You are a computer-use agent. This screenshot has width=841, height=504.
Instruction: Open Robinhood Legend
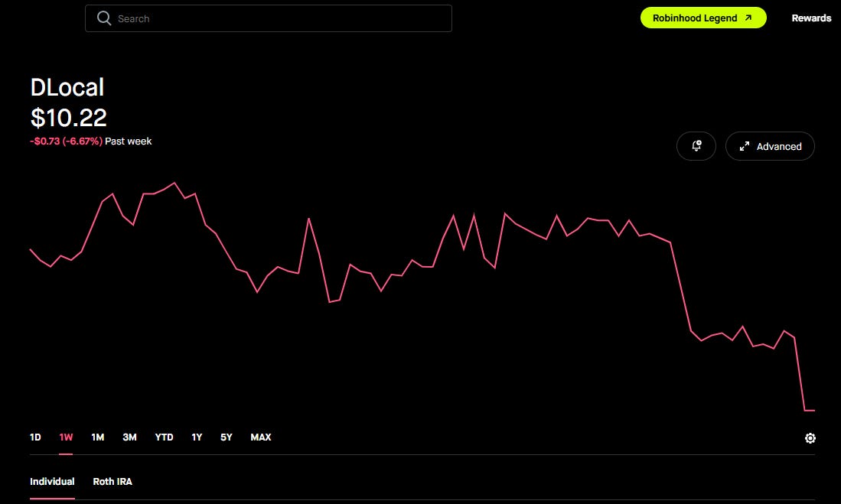click(x=703, y=18)
